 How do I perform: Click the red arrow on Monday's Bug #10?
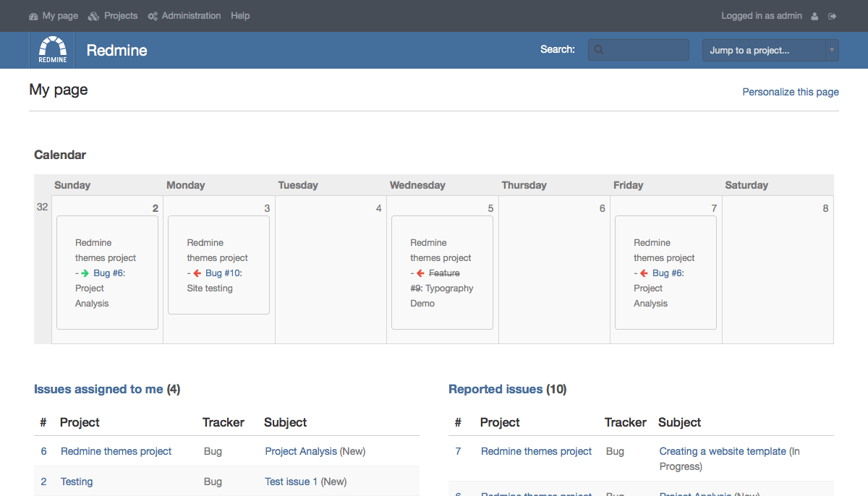click(x=197, y=273)
